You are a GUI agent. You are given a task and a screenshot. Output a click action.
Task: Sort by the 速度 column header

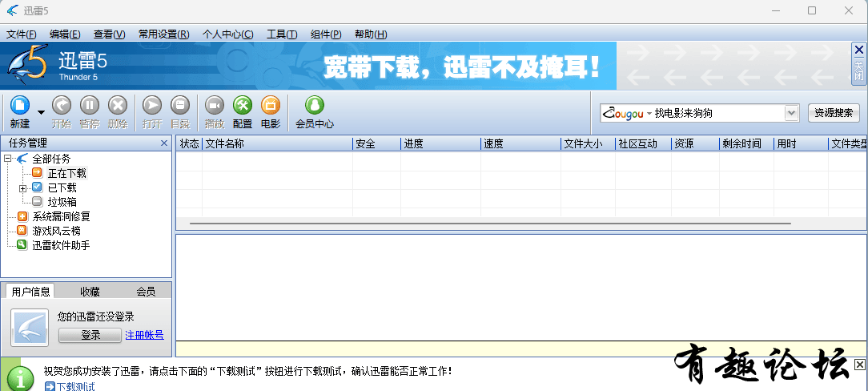point(521,144)
